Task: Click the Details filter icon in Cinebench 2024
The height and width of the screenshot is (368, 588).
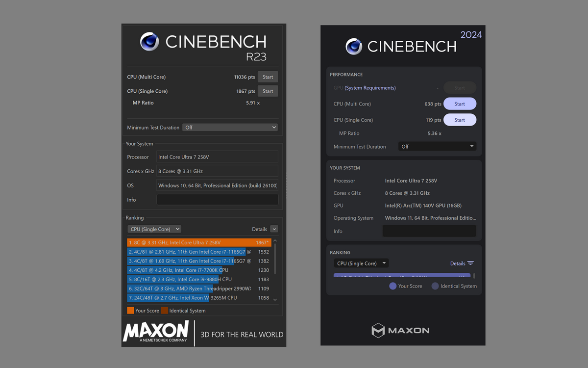Action: point(470,263)
